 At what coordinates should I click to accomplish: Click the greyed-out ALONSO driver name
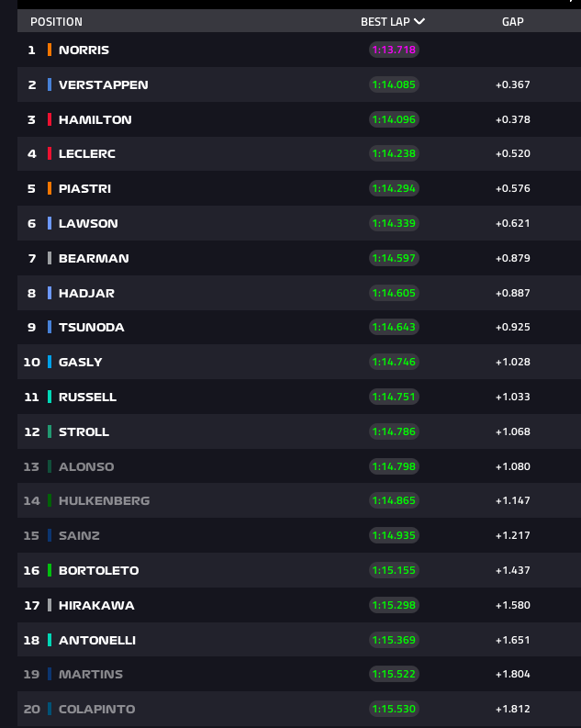pyautogui.click(x=86, y=466)
